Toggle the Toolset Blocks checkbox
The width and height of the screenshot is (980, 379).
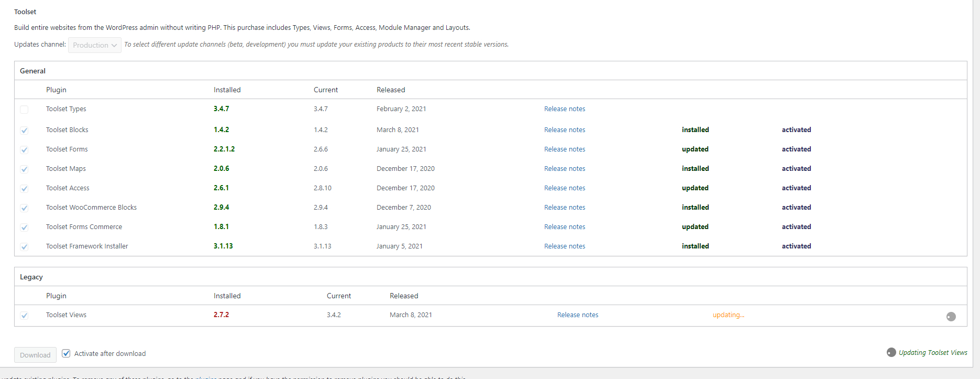24,131
